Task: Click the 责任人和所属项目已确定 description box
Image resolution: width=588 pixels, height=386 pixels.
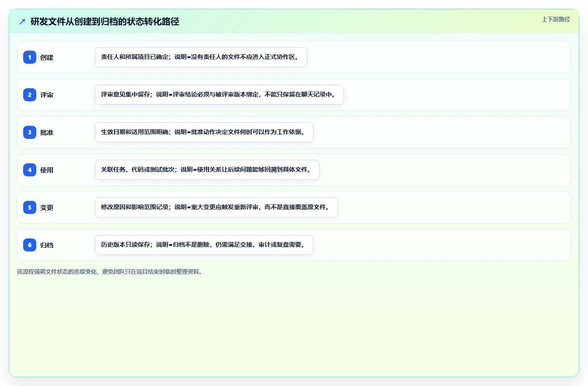Action: pyautogui.click(x=201, y=57)
